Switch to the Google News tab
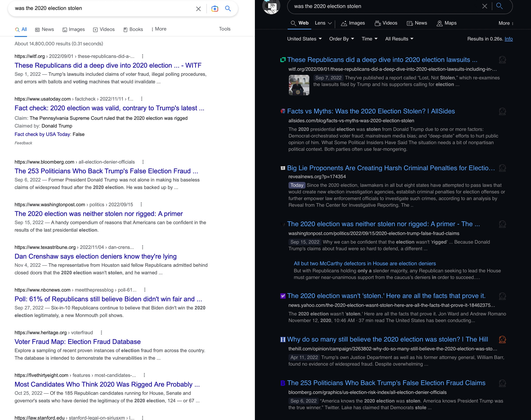 tap(44, 29)
